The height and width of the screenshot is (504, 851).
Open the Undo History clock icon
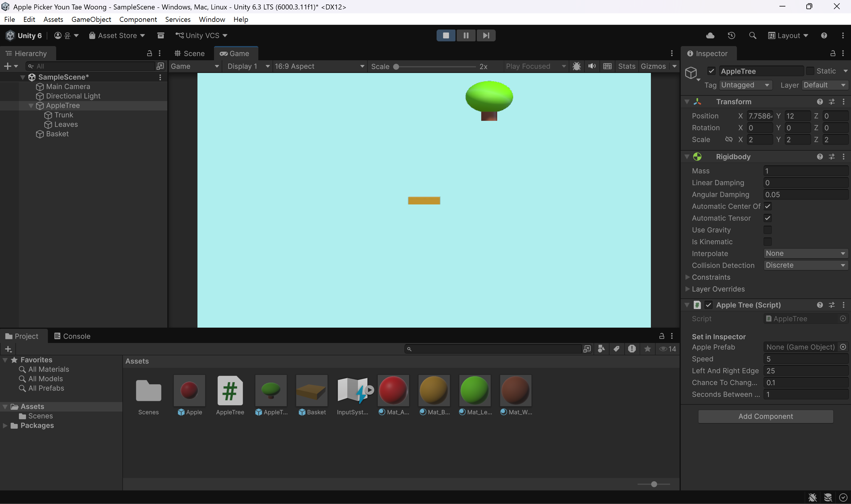coord(731,35)
